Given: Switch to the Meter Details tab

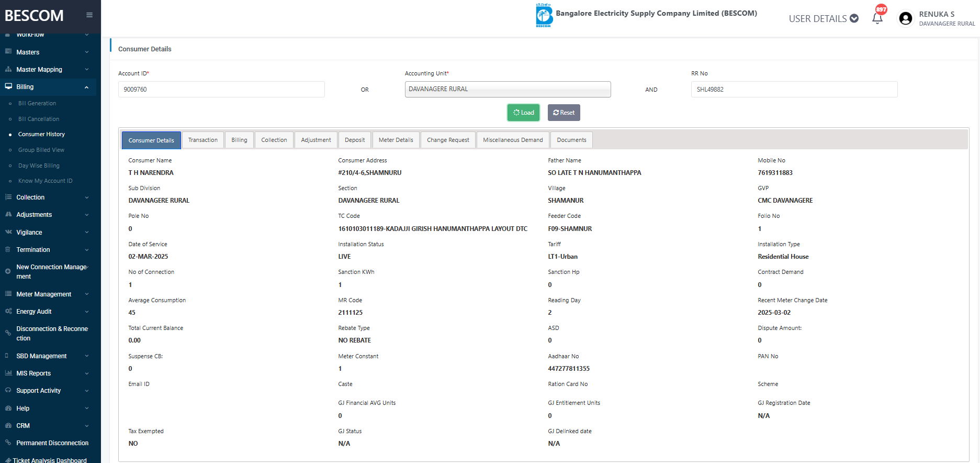Looking at the screenshot, I should click(x=396, y=140).
